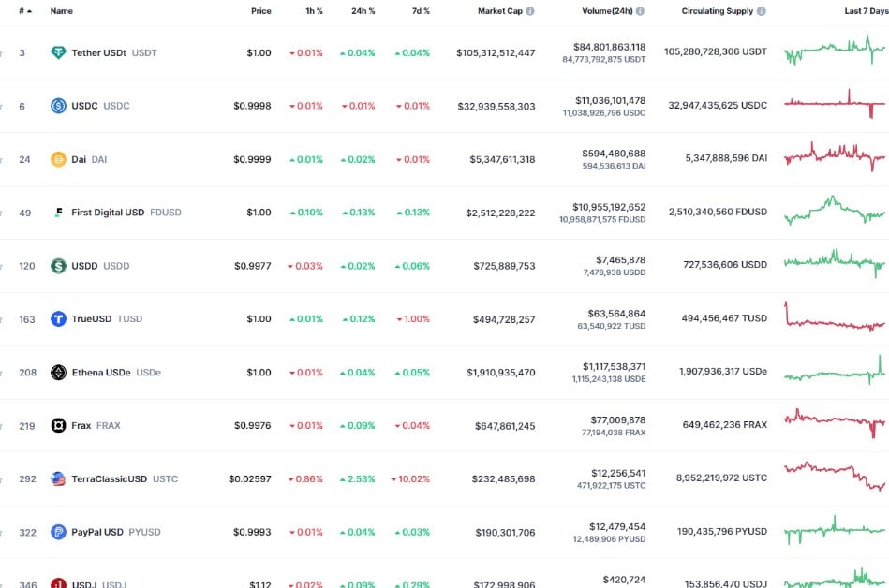Click the USDC coin logo
889x588 pixels.
(58, 106)
